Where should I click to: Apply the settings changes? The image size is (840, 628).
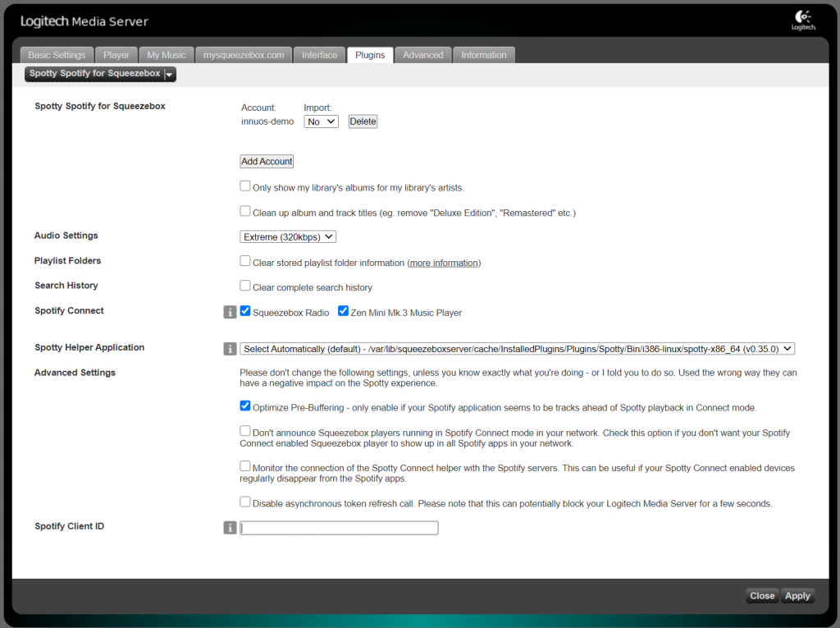(797, 596)
